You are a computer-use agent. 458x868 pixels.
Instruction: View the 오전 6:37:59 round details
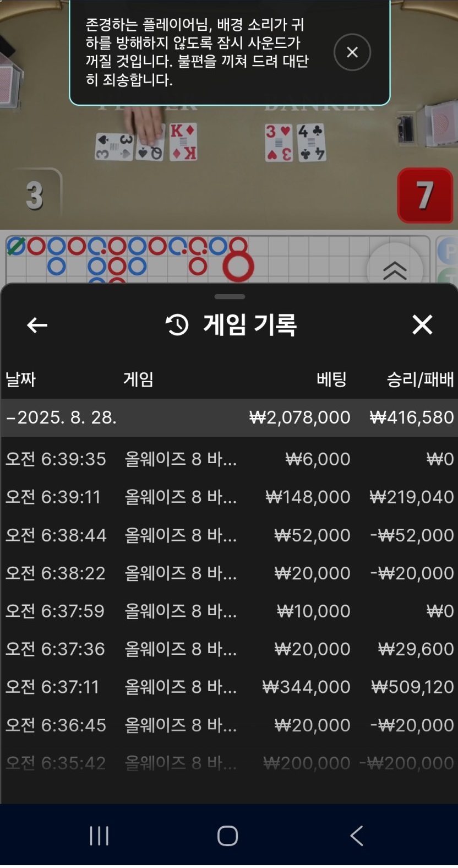pyautogui.click(x=229, y=611)
